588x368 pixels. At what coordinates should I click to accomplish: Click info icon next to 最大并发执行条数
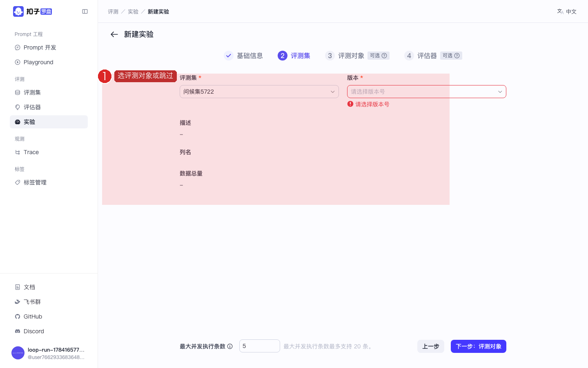click(230, 346)
